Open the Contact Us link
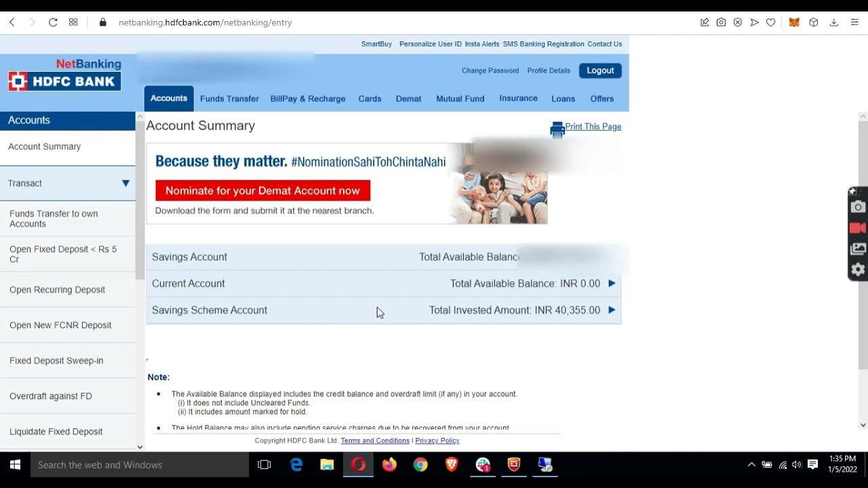This screenshot has height=488, width=868. [x=605, y=44]
